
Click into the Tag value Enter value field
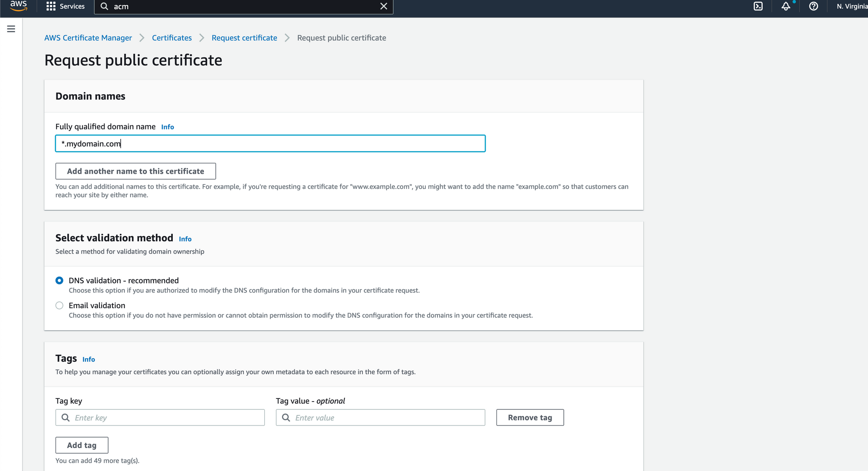[x=381, y=418]
